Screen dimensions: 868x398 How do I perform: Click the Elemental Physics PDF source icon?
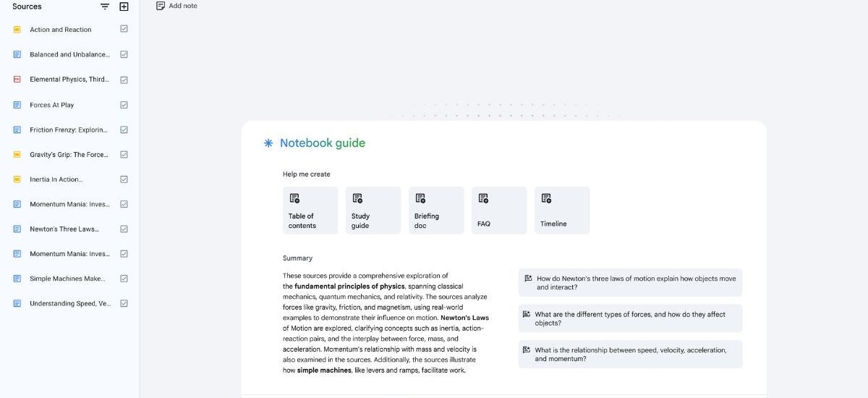tap(17, 80)
